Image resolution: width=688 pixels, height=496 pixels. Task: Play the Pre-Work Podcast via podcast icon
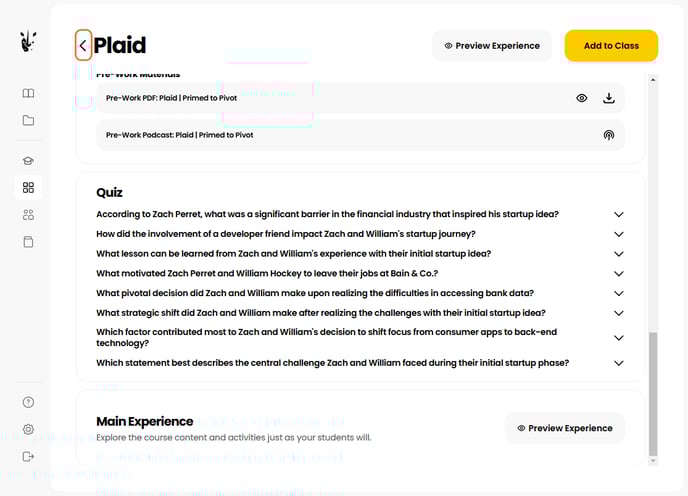click(609, 135)
